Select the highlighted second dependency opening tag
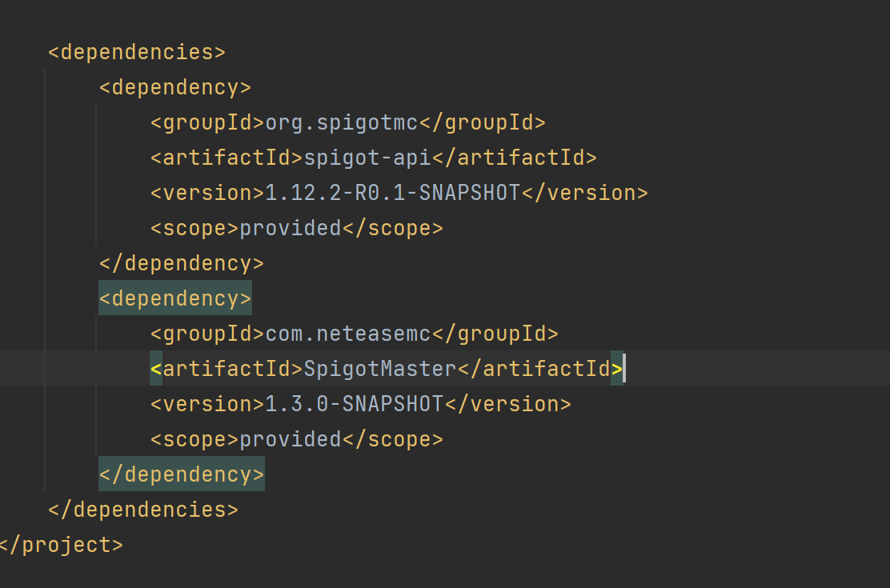This screenshot has height=588, width=890. 175,298
